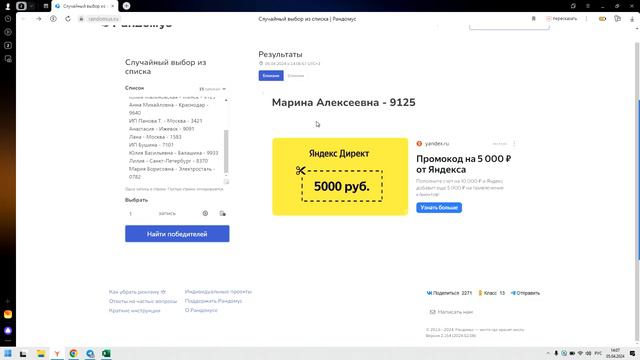Click the sidebar screenshot capture icon
The height and width of the screenshot is (360, 640).
(x=8, y=59)
